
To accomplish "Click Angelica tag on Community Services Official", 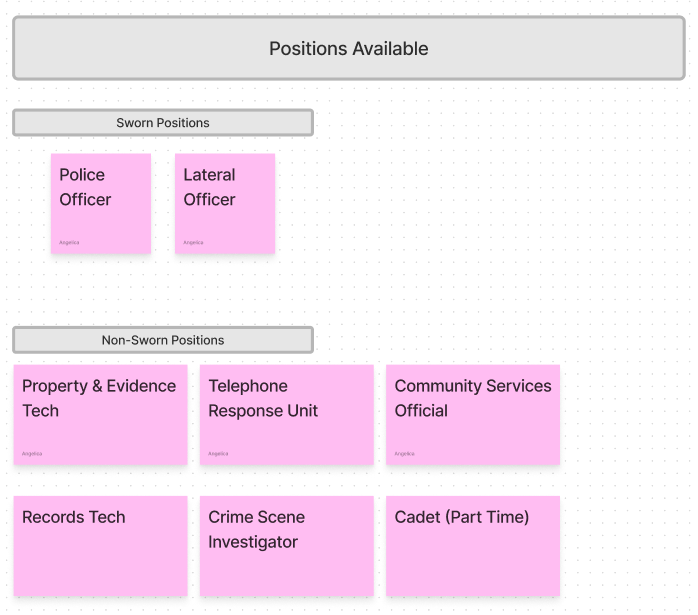I will click(x=404, y=454).
